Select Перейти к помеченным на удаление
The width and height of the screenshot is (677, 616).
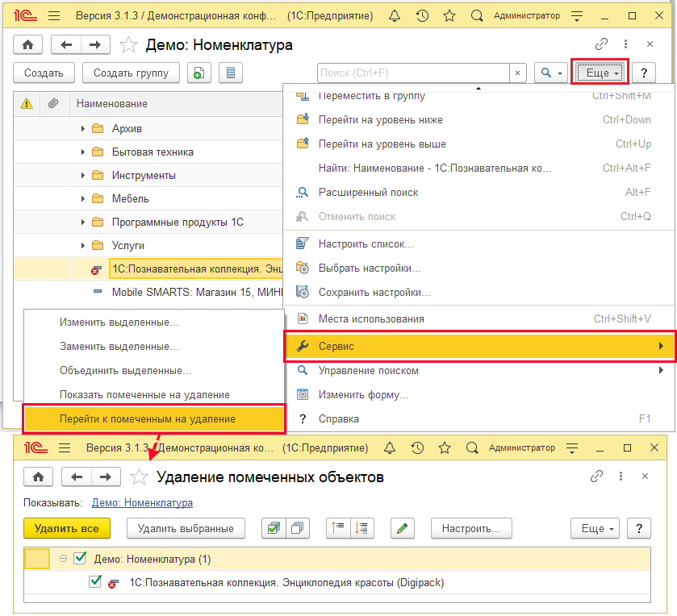click(x=154, y=418)
